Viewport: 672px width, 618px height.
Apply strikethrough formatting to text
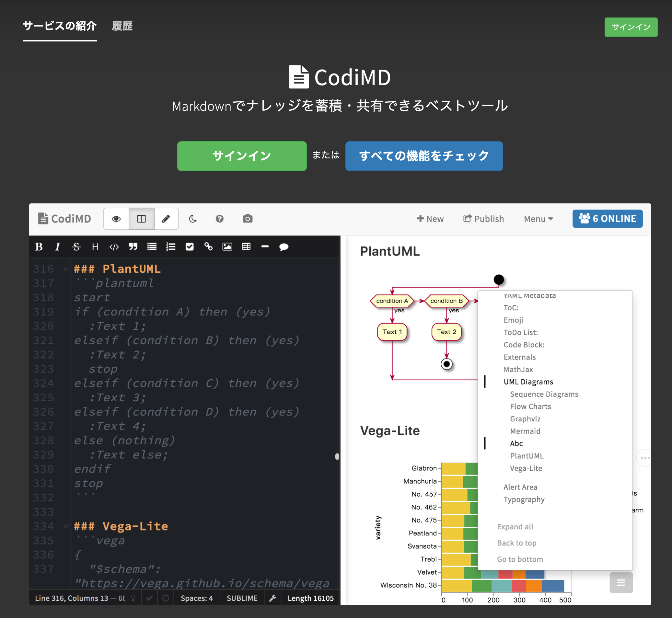pyautogui.click(x=76, y=247)
